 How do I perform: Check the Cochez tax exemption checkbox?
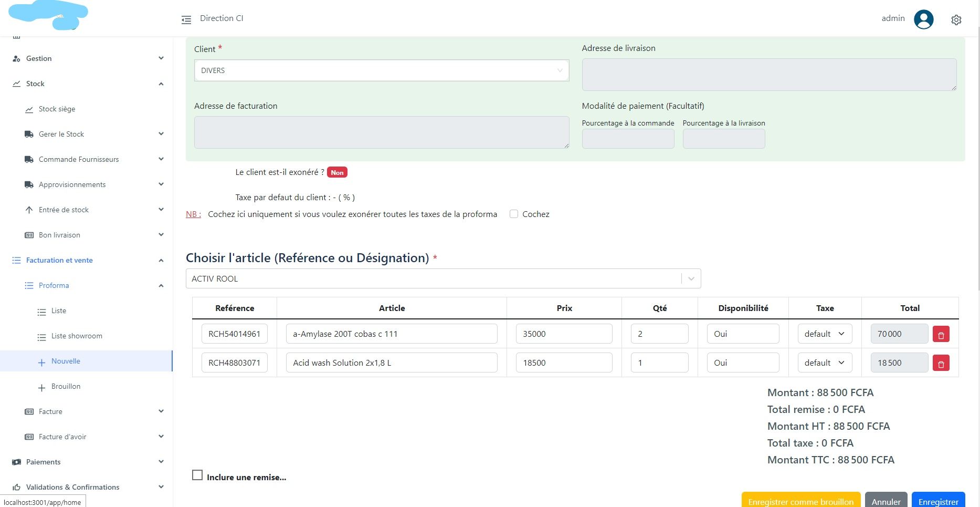click(514, 214)
